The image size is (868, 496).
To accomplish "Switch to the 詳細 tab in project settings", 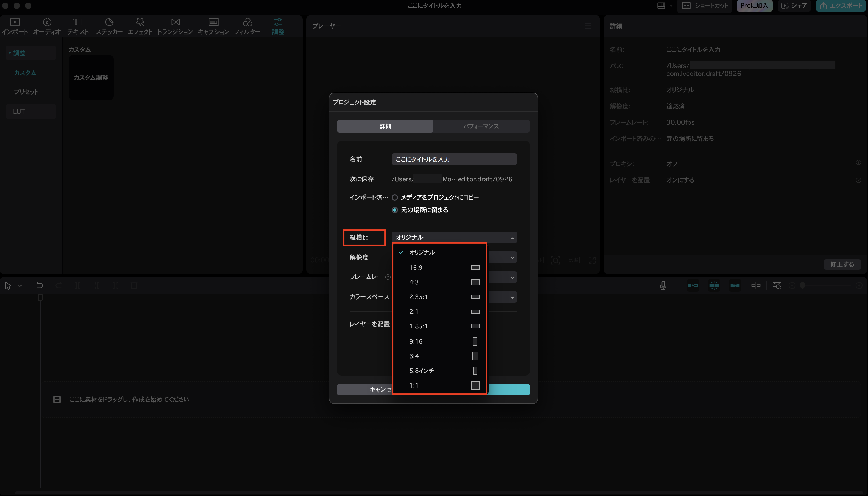I will pos(385,126).
